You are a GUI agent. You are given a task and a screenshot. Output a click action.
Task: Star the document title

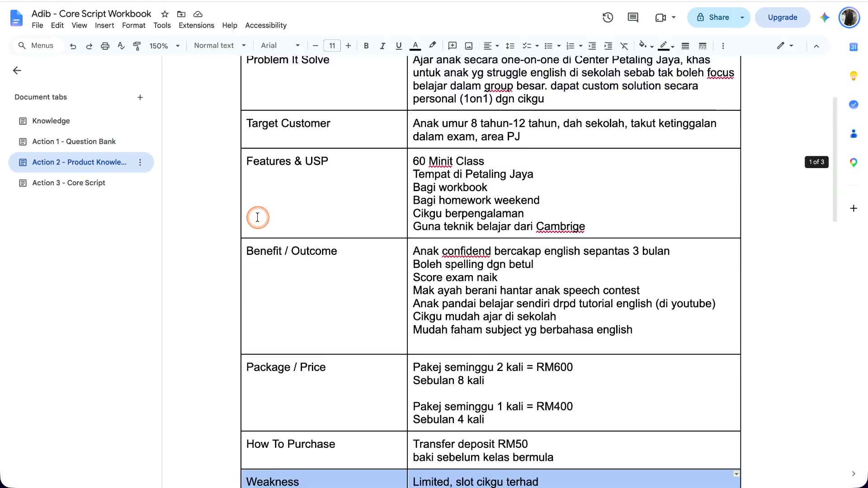[x=165, y=14]
